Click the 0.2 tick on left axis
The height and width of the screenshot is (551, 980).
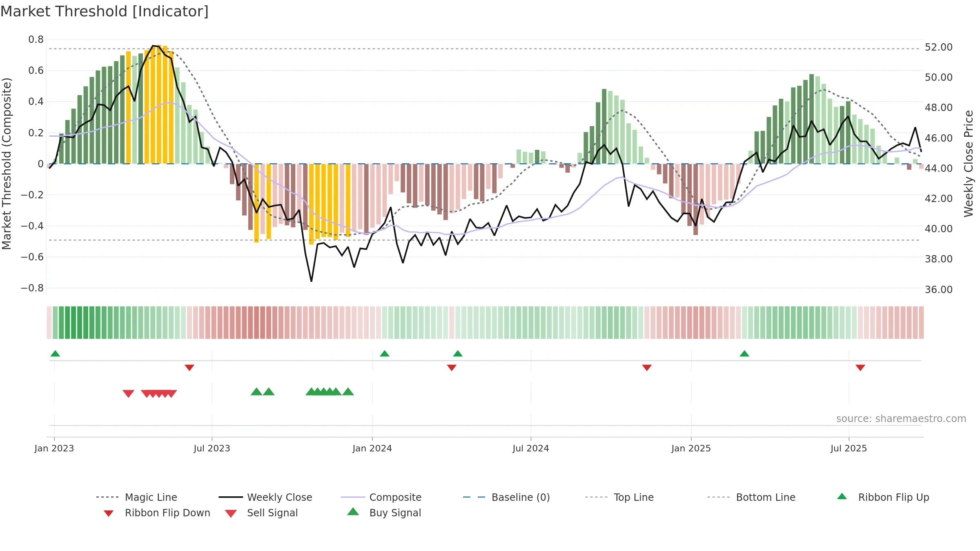click(36, 133)
